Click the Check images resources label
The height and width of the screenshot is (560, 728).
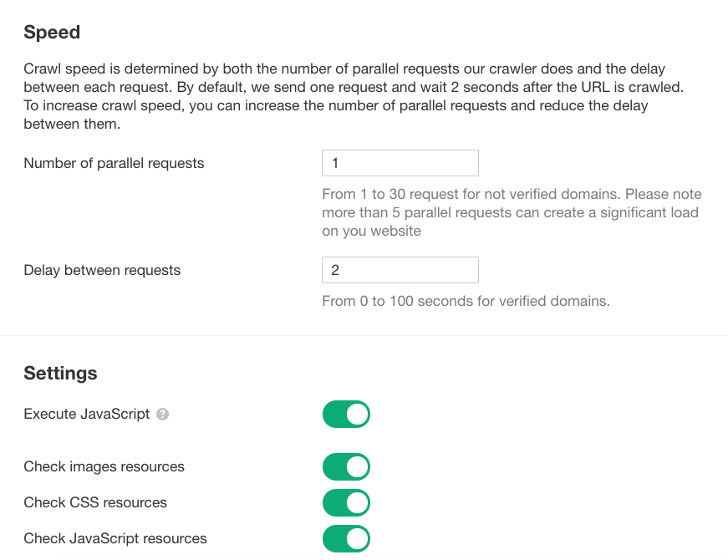coord(104,466)
